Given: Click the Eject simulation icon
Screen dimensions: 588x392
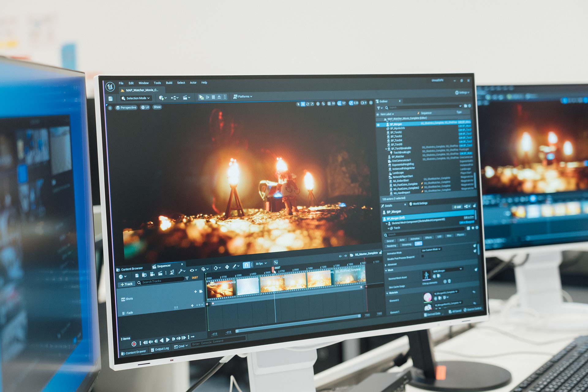Looking at the screenshot, I should (x=219, y=97).
